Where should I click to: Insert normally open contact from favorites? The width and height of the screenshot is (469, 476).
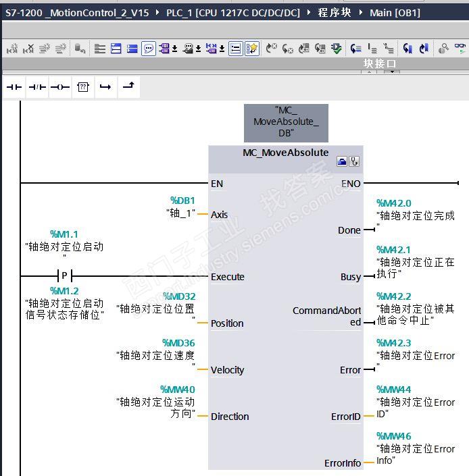(x=14, y=87)
